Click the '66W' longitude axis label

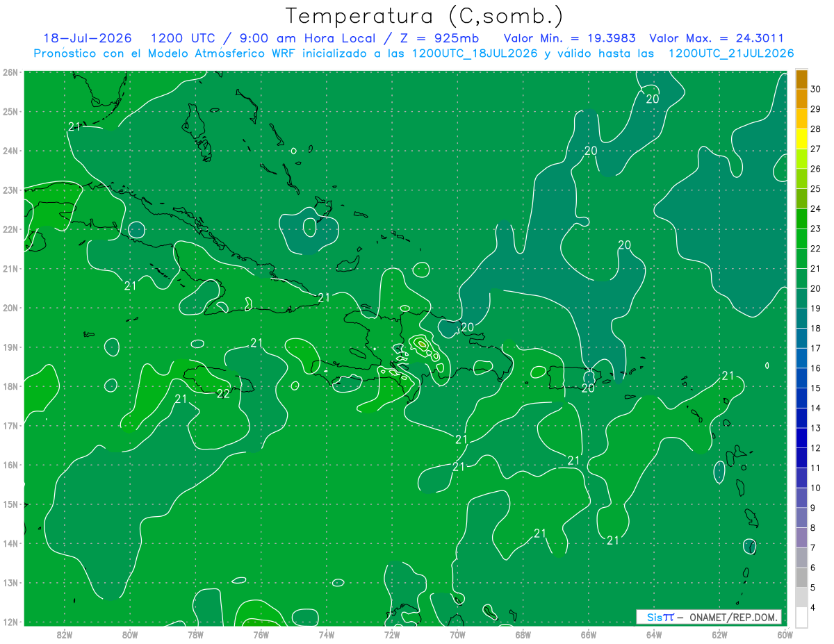click(589, 634)
